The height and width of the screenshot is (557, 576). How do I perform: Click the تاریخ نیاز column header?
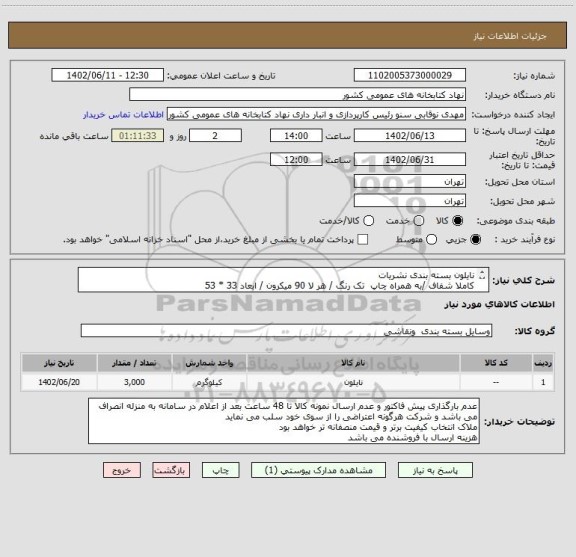[59, 363]
